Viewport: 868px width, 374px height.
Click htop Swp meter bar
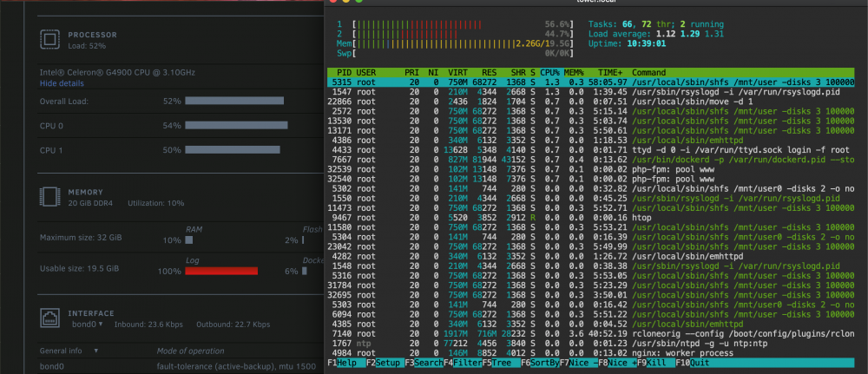[x=456, y=53]
